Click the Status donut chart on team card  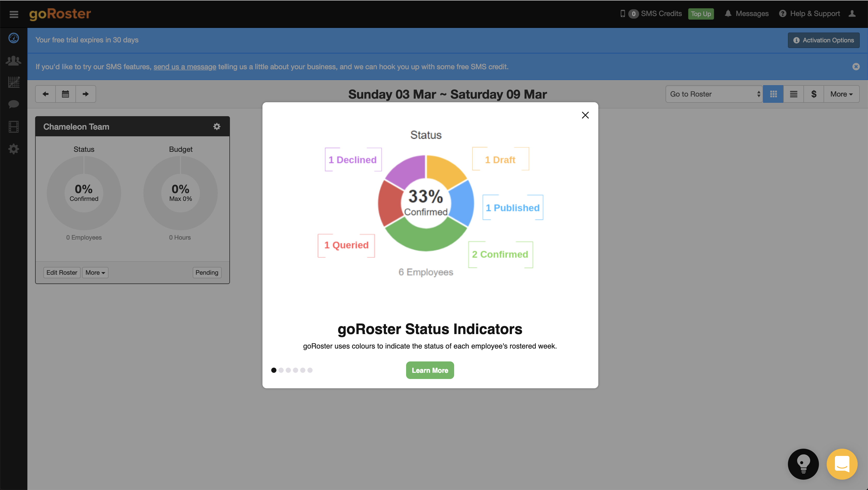point(84,193)
